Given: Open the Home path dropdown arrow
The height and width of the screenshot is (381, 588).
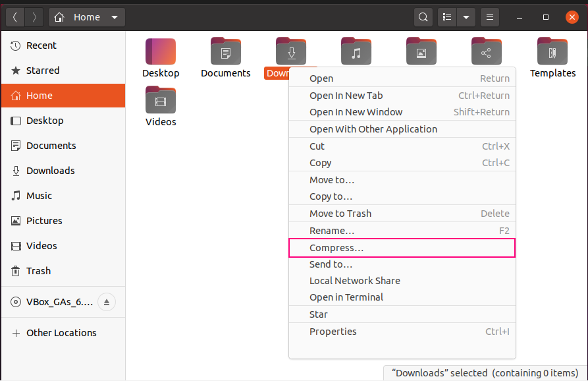Looking at the screenshot, I should (115, 17).
